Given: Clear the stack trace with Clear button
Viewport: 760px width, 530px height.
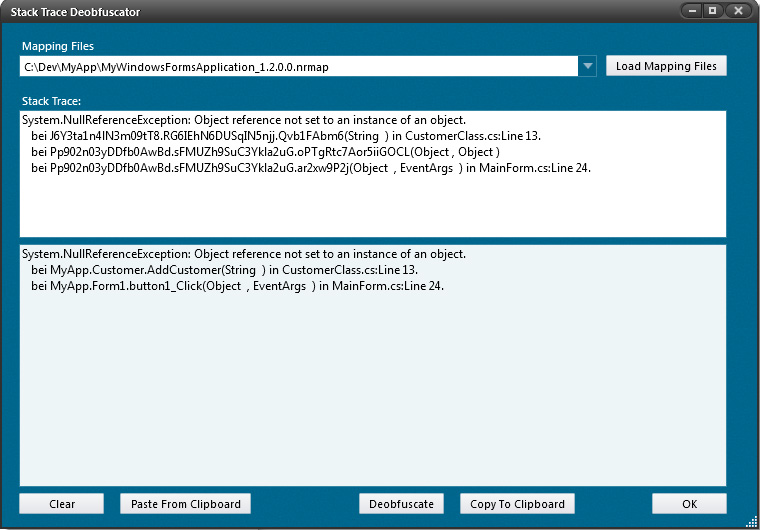Looking at the screenshot, I should pos(62,504).
